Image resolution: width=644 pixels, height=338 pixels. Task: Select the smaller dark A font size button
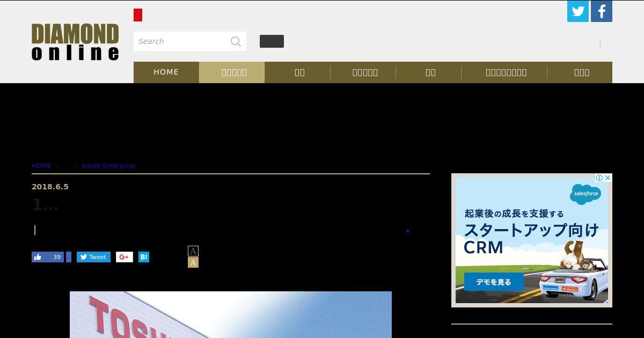(x=193, y=251)
